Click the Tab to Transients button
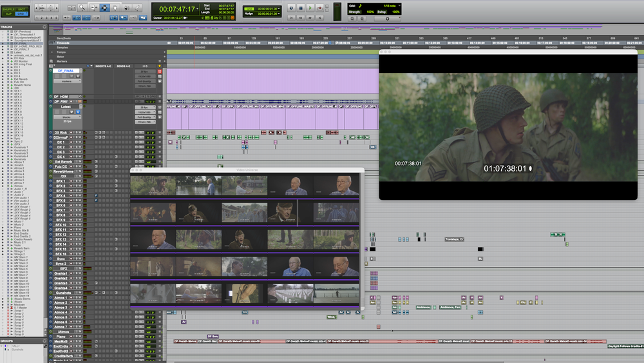644x363 pixels. 67,17
